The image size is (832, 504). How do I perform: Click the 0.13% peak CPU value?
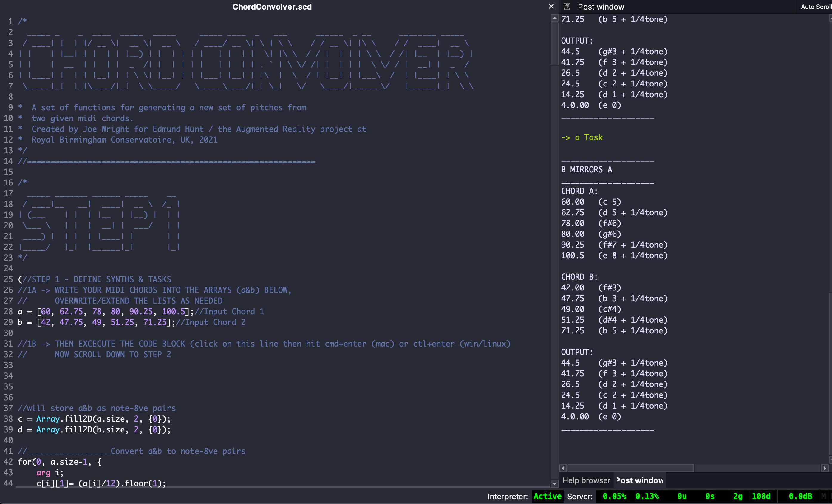(x=647, y=496)
